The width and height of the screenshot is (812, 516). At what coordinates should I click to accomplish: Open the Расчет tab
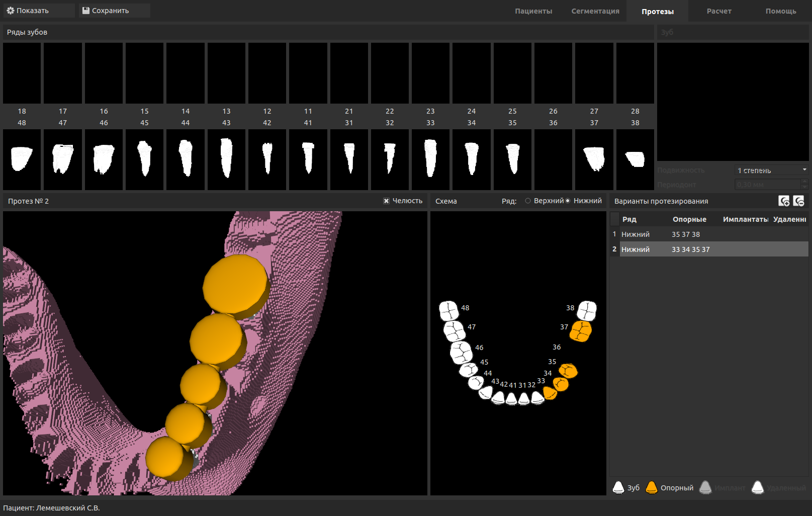coord(718,11)
